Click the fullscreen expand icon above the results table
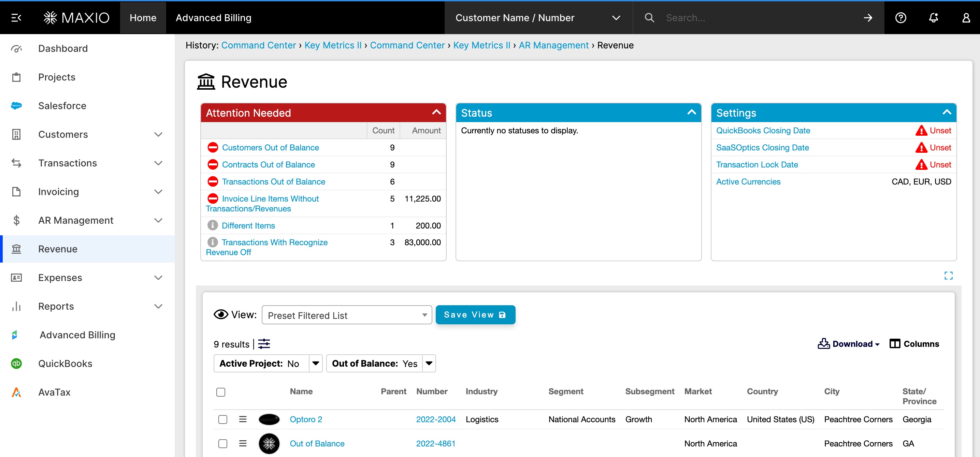This screenshot has width=980, height=457. click(948, 275)
